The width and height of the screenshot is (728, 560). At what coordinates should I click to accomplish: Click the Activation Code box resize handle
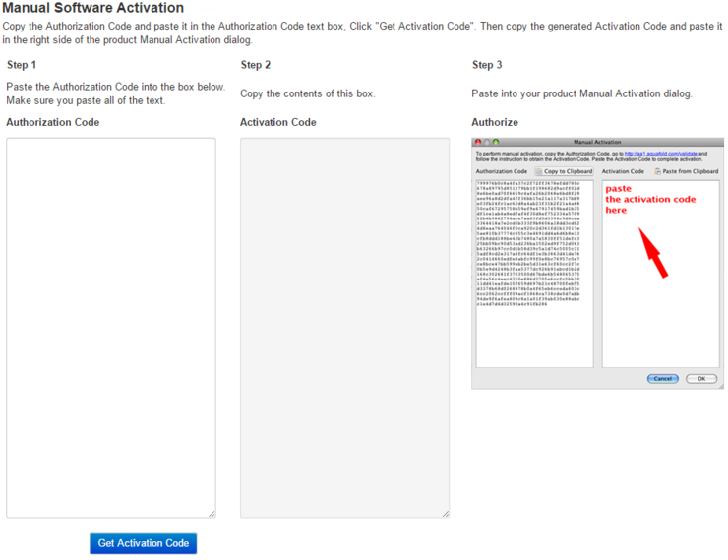click(x=446, y=514)
